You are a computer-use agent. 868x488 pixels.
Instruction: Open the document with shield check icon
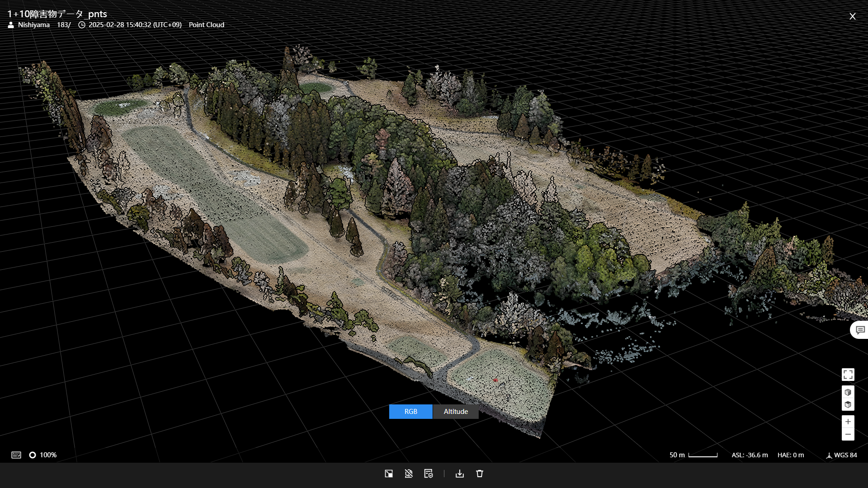coord(429,474)
